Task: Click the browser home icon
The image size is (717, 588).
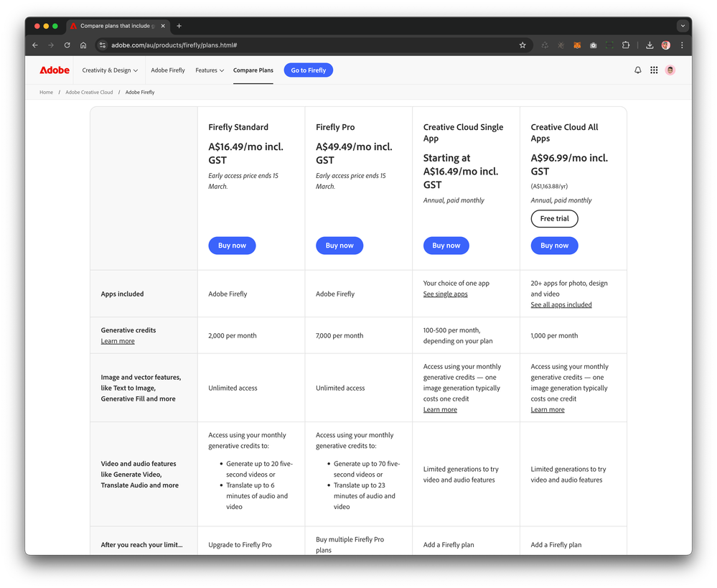Action: (x=83, y=45)
